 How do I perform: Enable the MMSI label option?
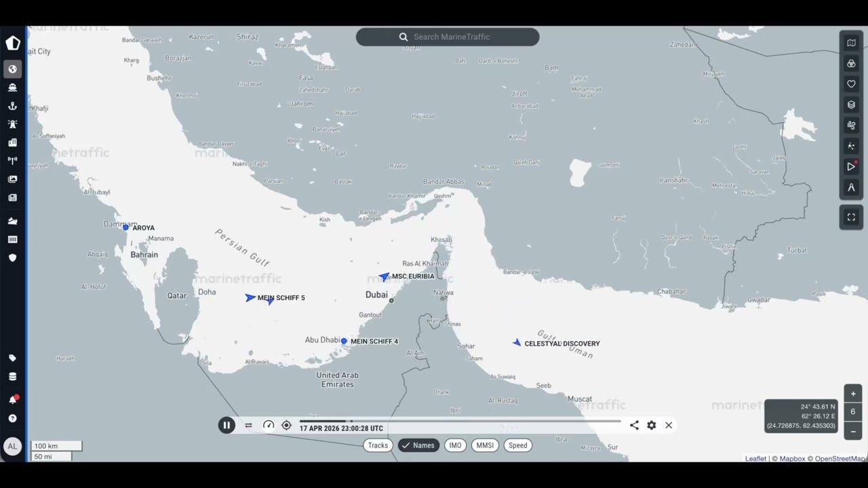pos(485,445)
